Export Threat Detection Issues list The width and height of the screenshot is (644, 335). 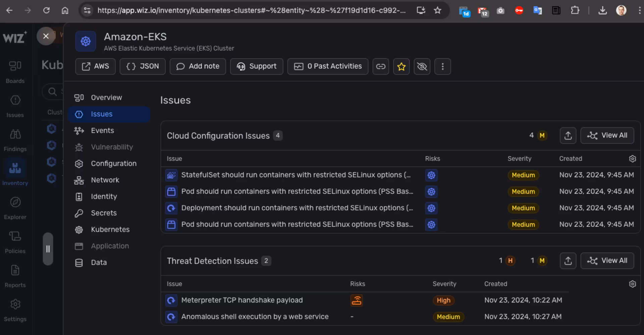pos(568,261)
